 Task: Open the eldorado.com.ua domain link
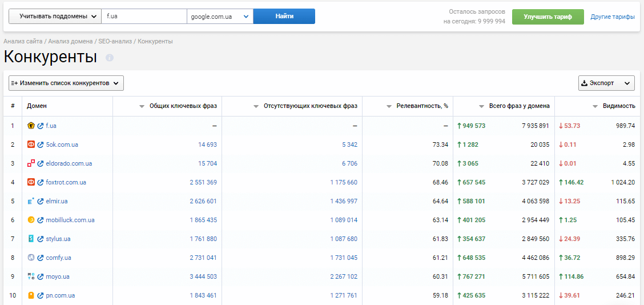click(x=69, y=163)
